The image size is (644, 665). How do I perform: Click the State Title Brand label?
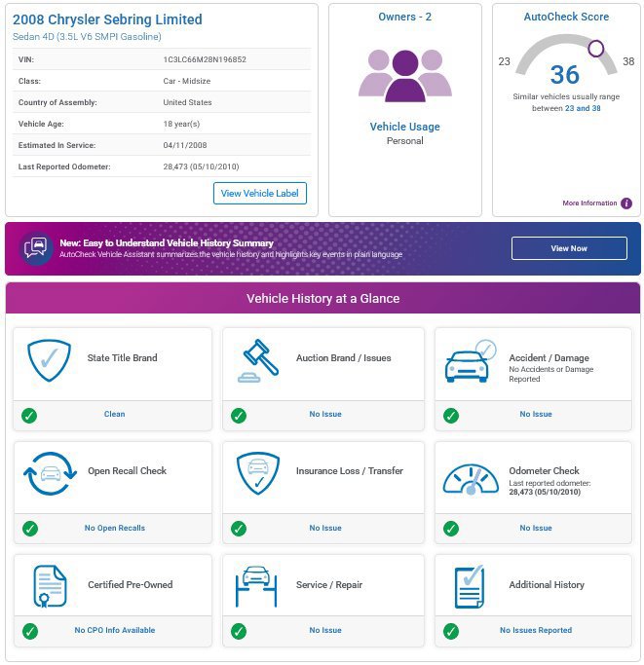[122, 358]
